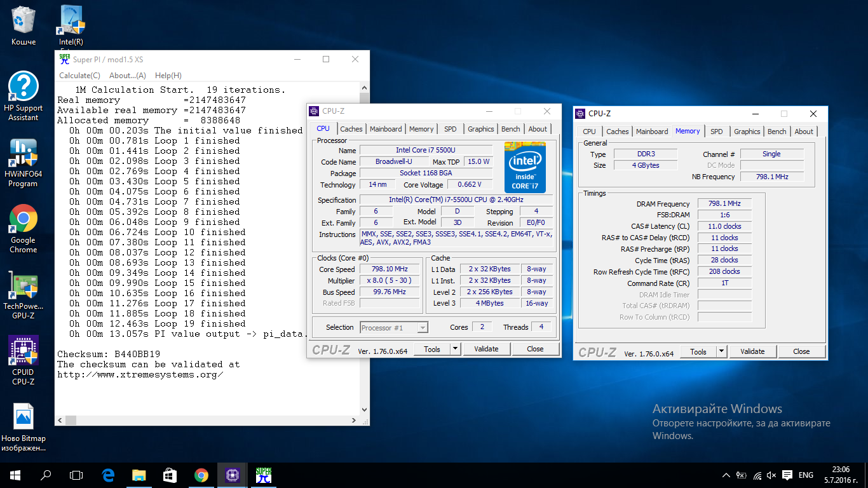Expand Tools dropdown arrow in left CPU-Z

coord(455,349)
